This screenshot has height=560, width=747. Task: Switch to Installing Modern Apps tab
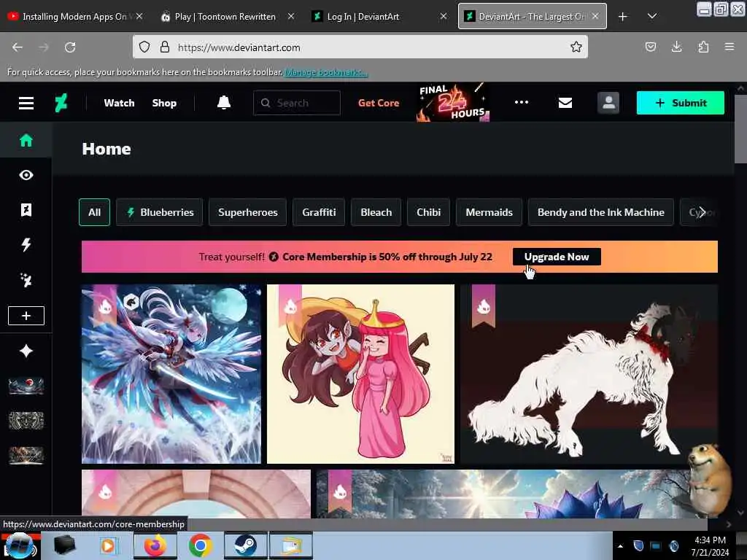point(76,17)
